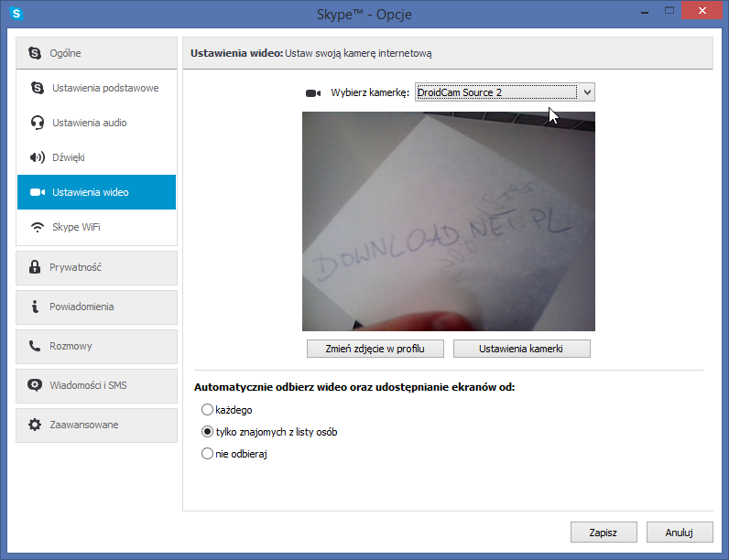The image size is (729, 560).
Task: Click the chat bubble icon beside Wiadomości i SMS
Action: pos(35,385)
